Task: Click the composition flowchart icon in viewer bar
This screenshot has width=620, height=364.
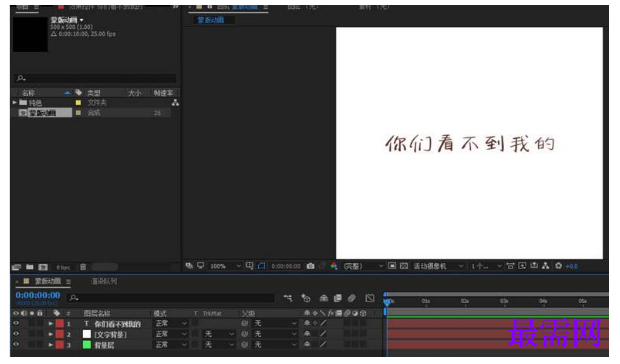Action: pos(546,266)
